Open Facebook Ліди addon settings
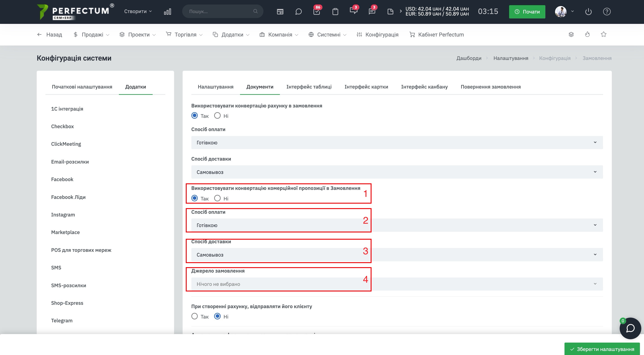Image resolution: width=644 pixels, height=355 pixels. [x=68, y=197]
